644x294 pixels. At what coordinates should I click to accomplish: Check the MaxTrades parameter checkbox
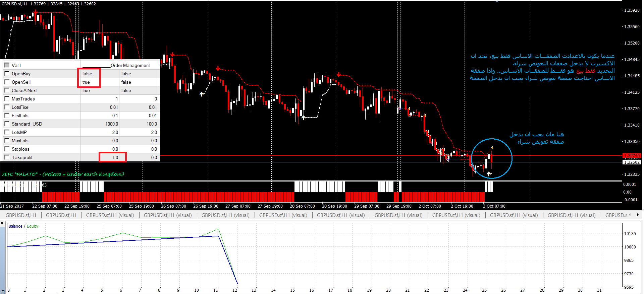7,98
